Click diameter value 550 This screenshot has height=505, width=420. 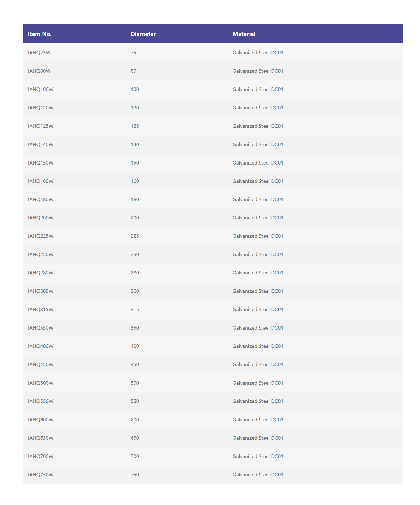pyautogui.click(x=135, y=401)
